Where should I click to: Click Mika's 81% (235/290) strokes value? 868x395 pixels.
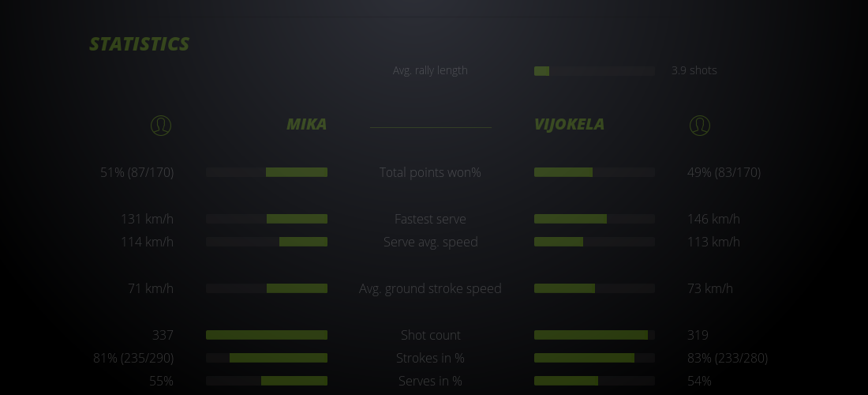click(133, 358)
